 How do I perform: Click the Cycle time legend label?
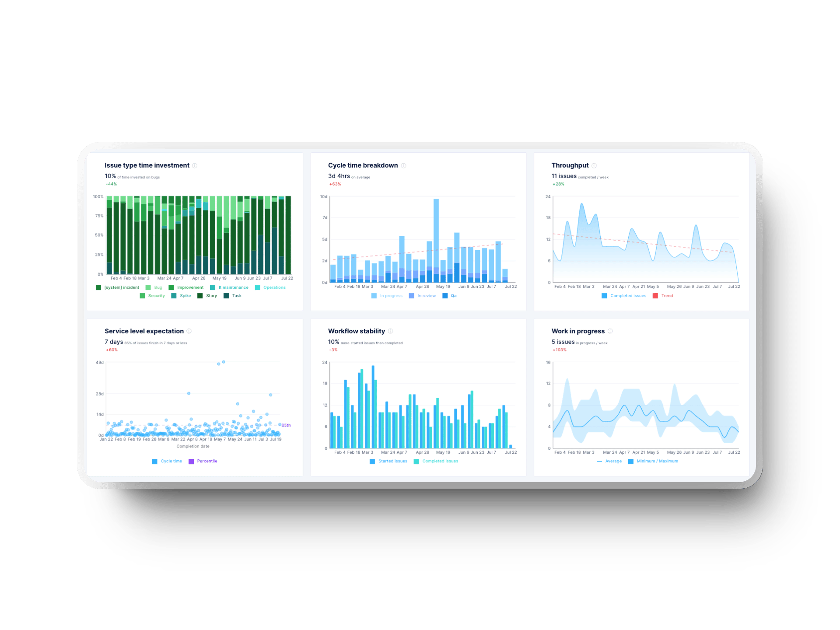[171, 461]
